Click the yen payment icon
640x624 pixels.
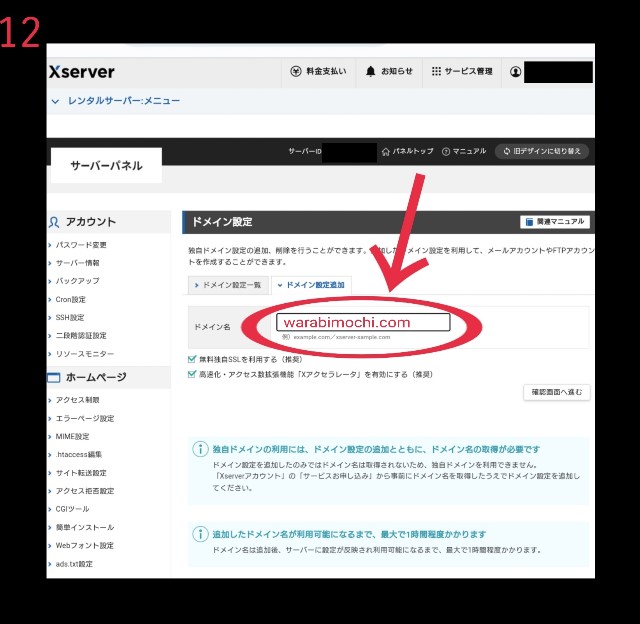pyautogui.click(x=296, y=71)
